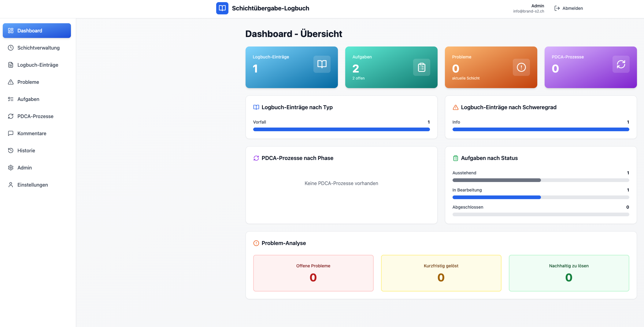The image size is (644, 327).
Task: Select the Offene Probleme red tile
Action: pyautogui.click(x=313, y=273)
